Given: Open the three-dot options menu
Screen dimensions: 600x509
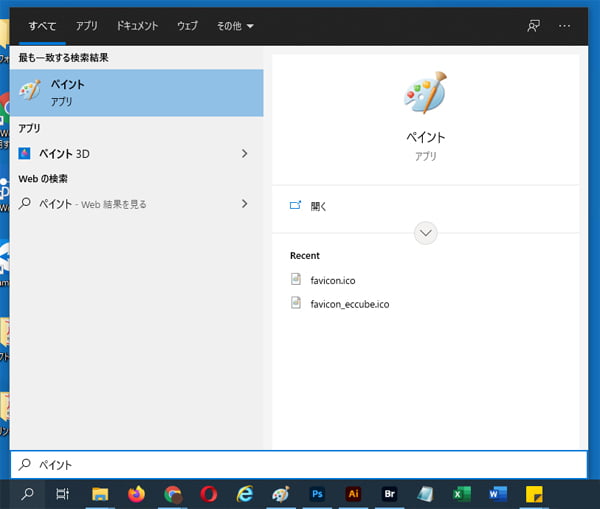Looking at the screenshot, I should click(565, 25).
